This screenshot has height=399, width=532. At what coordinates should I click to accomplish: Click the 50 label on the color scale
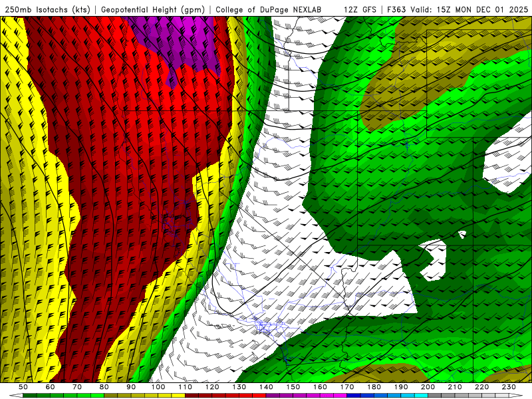pos(23,387)
